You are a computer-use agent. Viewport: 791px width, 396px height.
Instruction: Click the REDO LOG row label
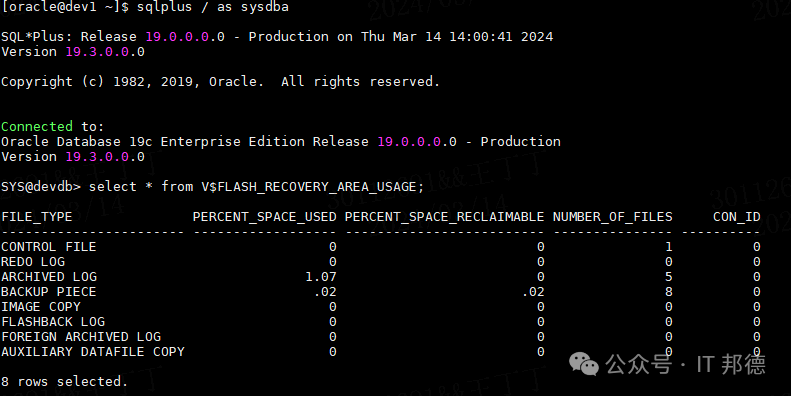[x=33, y=262]
